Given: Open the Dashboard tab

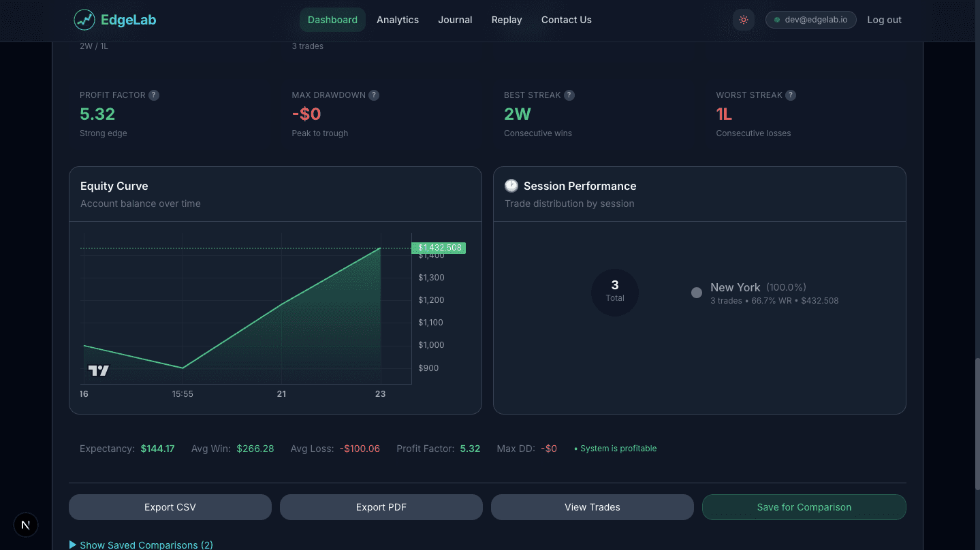Looking at the screenshot, I should pyautogui.click(x=332, y=20).
